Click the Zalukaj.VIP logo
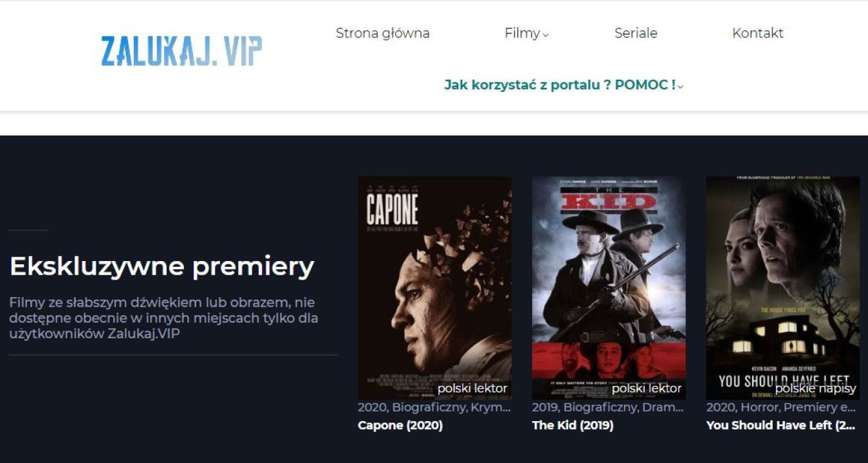868x463 pixels. (181, 51)
